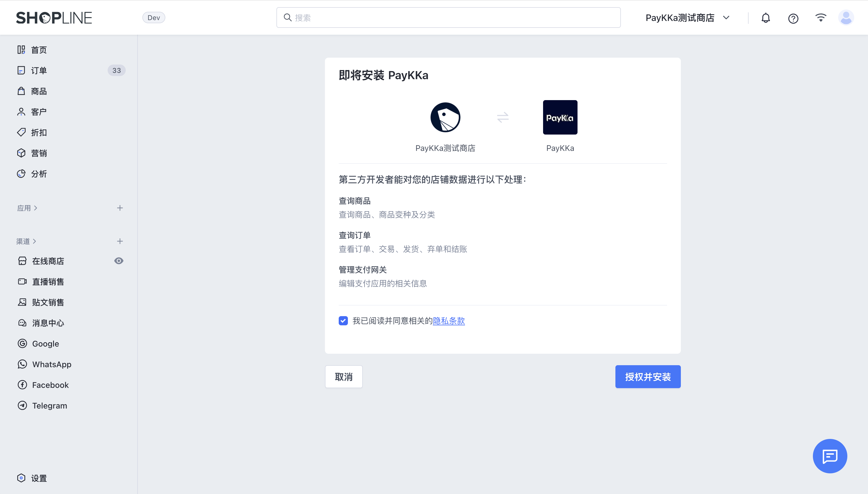Open 营销 menu item
Image resolution: width=868 pixels, height=494 pixels.
click(39, 153)
